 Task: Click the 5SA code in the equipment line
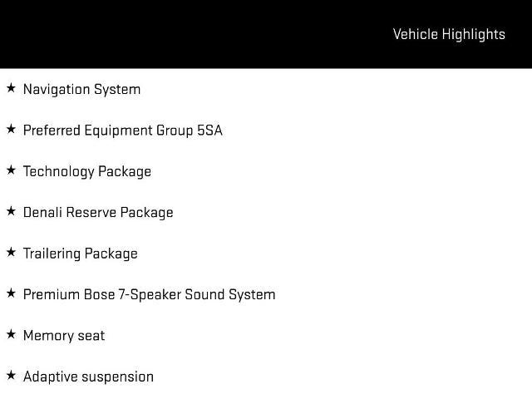click(x=209, y=131)
